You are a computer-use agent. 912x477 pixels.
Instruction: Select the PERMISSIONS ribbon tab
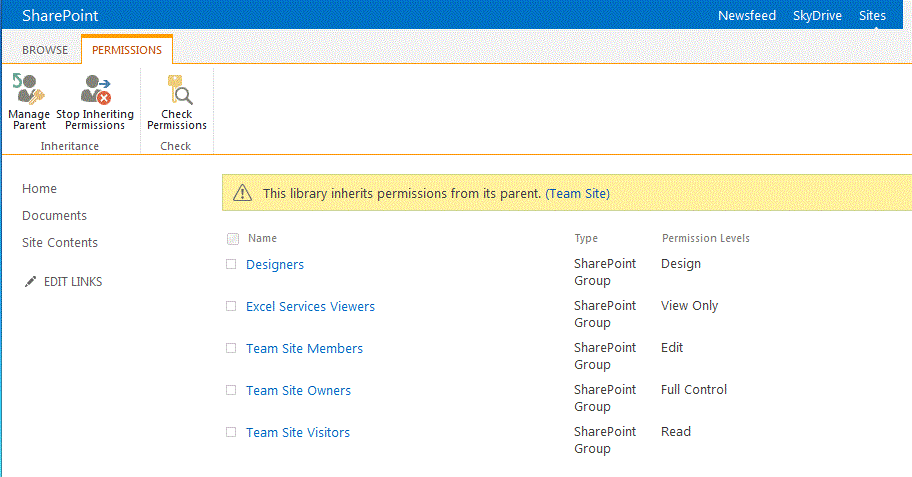coord(127,50)
